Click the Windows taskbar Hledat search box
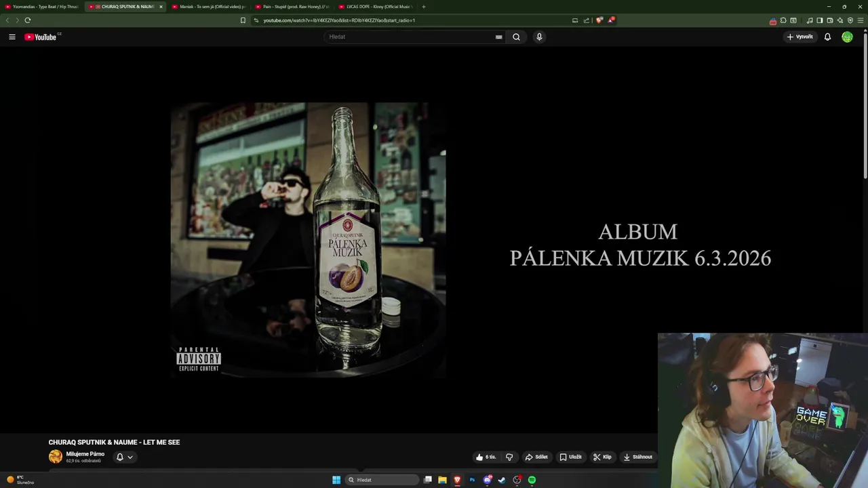The height and width of the screenshot is (488, 868). pos(382,480)
